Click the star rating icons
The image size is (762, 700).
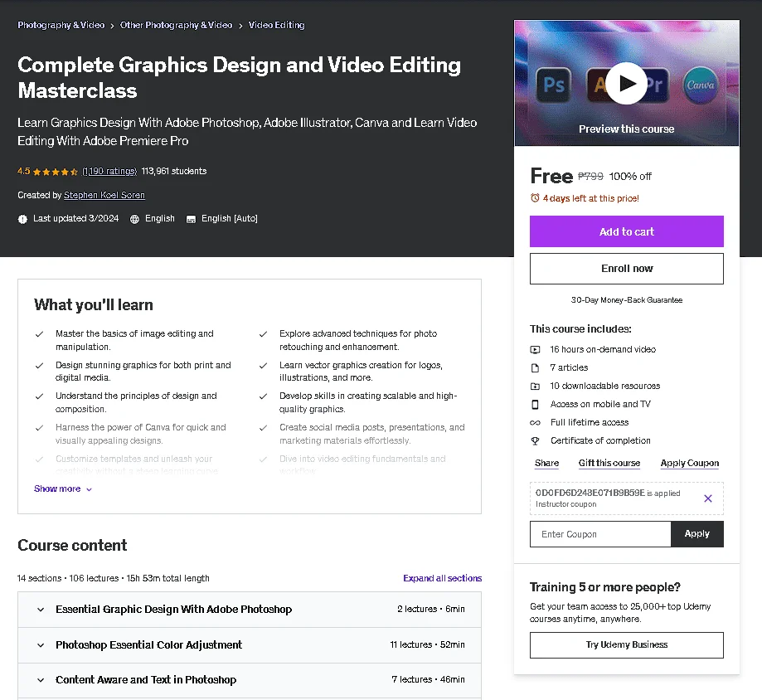pos(56,172)
